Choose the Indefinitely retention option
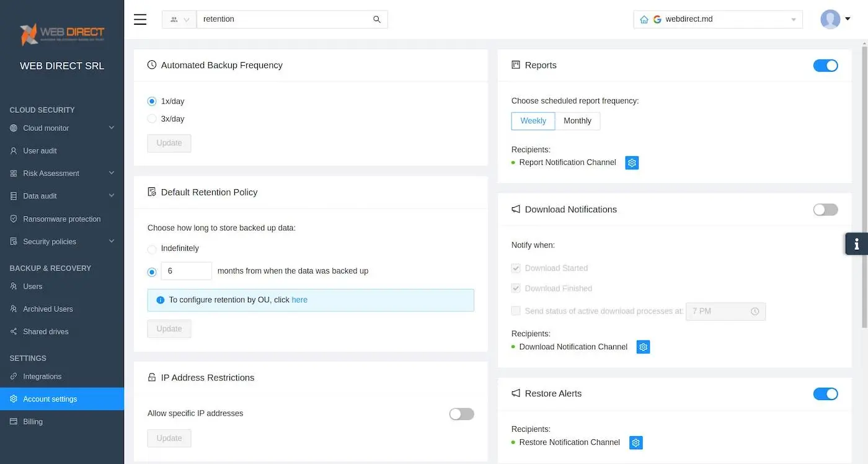Screen dimensions: 868x464 click(152, 249)
